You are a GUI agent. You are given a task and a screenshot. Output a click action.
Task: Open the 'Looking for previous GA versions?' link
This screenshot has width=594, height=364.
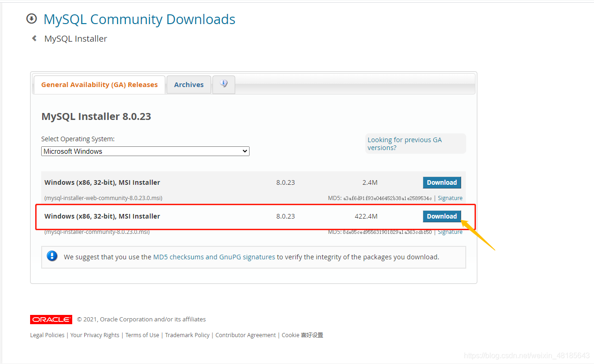tap(405, 144)
